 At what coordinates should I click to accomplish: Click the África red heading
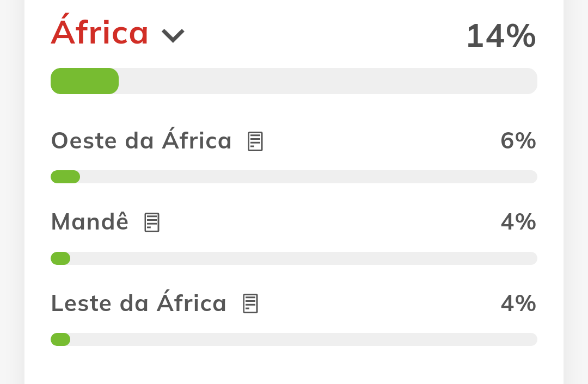pos(100,29)
